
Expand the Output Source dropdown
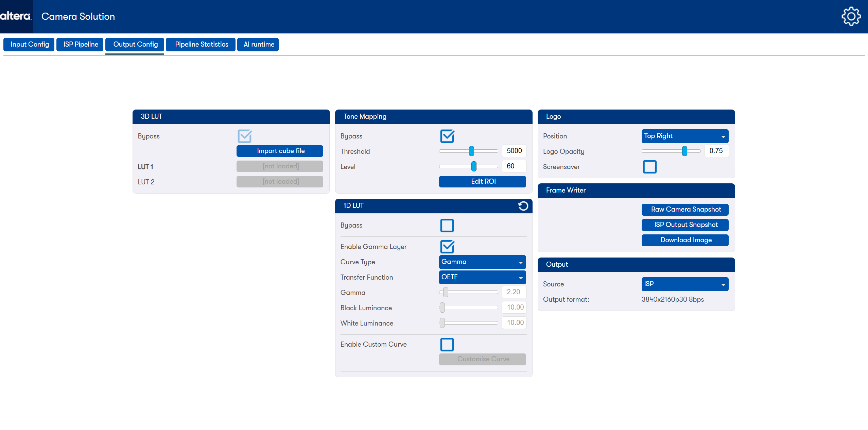click(684, 284)
